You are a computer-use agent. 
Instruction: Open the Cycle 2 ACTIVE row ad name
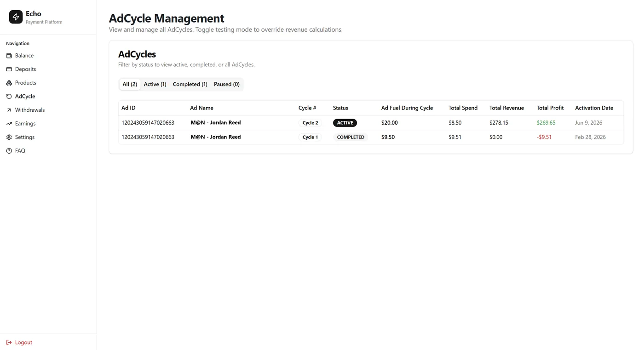(216, 123)
